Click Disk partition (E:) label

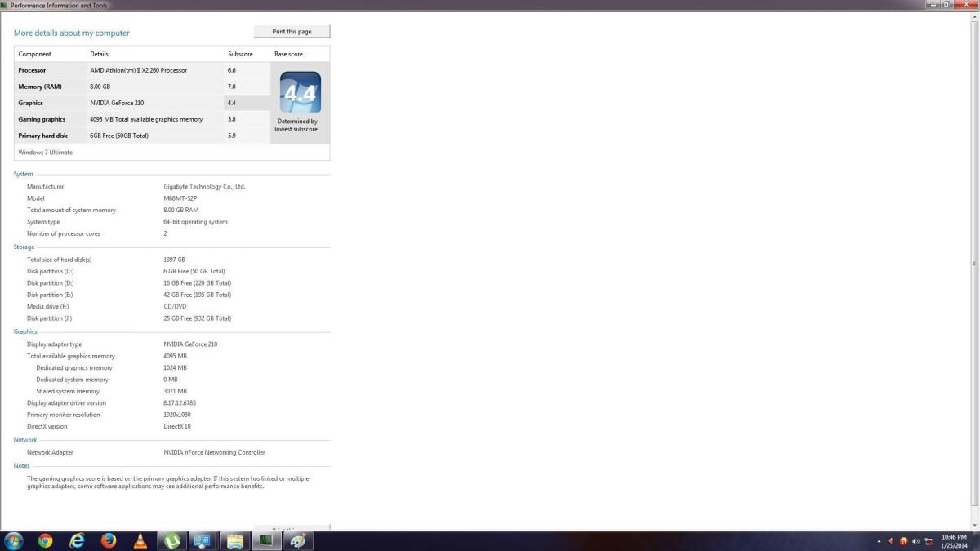pos(50,295)
